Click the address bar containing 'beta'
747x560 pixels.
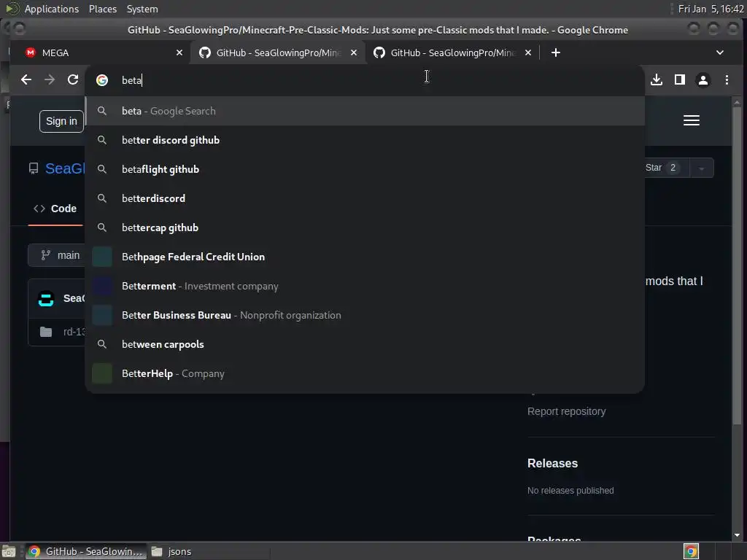365,80
